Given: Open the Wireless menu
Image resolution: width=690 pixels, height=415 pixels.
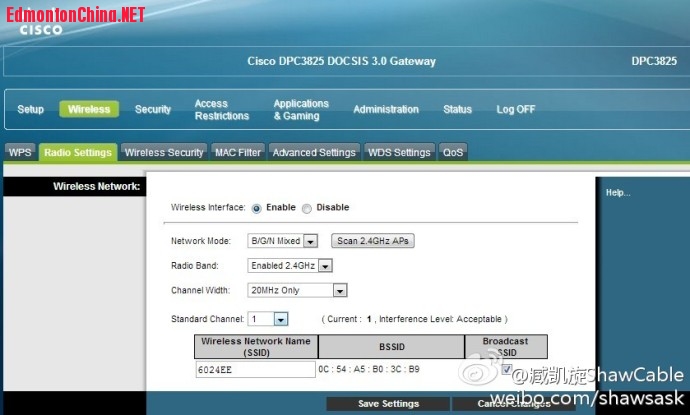Looking at the screenshot, I should (x=89, y=109).
